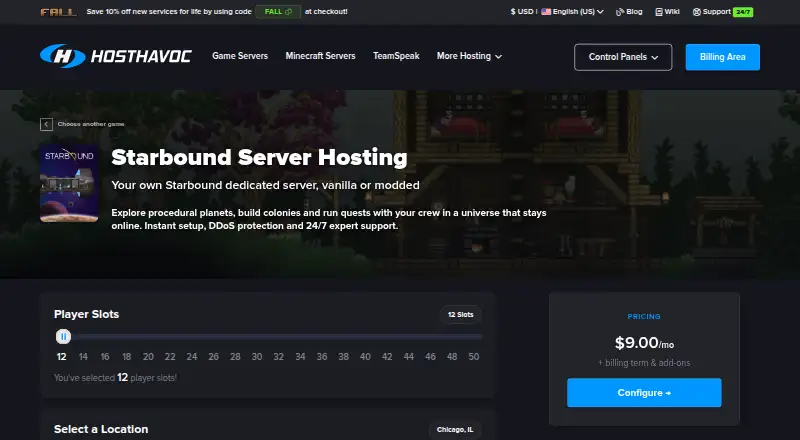Image resolution: width=800 pixels, height=440 pixels.
Task: Click the Player Slots heading
Action: click(x=86, y=314)
